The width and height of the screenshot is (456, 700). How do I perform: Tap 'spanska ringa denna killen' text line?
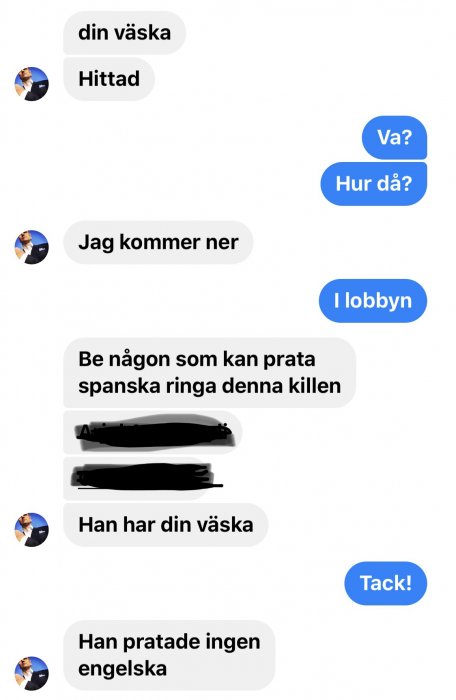coord(209,386)
